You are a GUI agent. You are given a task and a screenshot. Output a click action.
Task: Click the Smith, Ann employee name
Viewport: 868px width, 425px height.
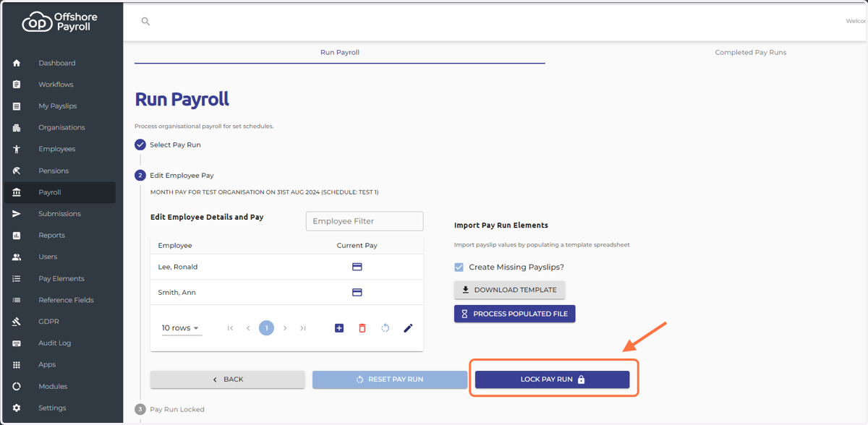click(177, 293)
